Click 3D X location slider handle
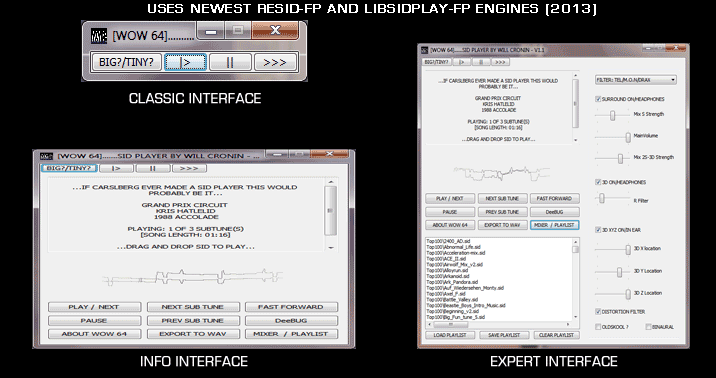 (x=628, y=250)
